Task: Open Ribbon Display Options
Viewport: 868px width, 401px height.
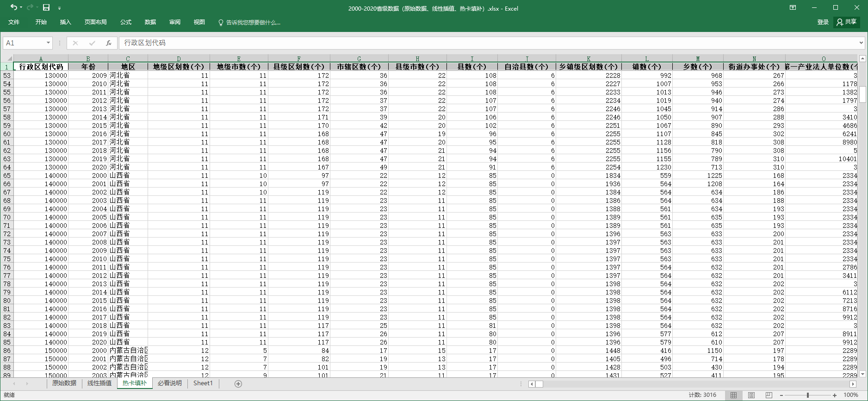Action: [793, 7]
